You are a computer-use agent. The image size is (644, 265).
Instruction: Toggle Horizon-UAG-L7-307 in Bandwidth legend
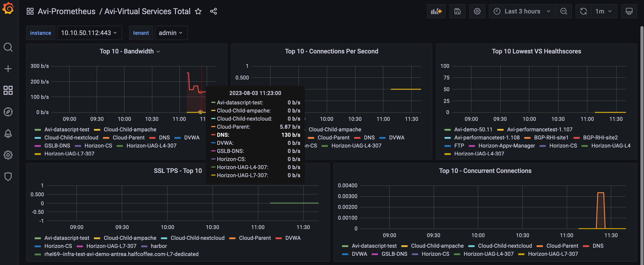tap(69, 154)
